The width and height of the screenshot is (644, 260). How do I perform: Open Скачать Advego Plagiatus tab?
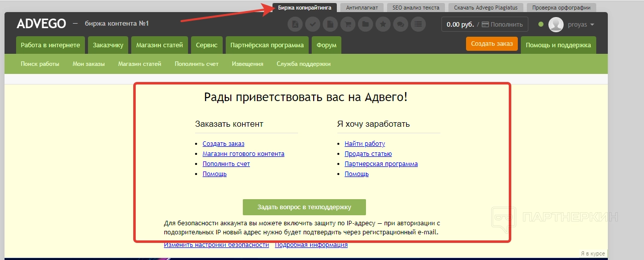coord(486,8)
